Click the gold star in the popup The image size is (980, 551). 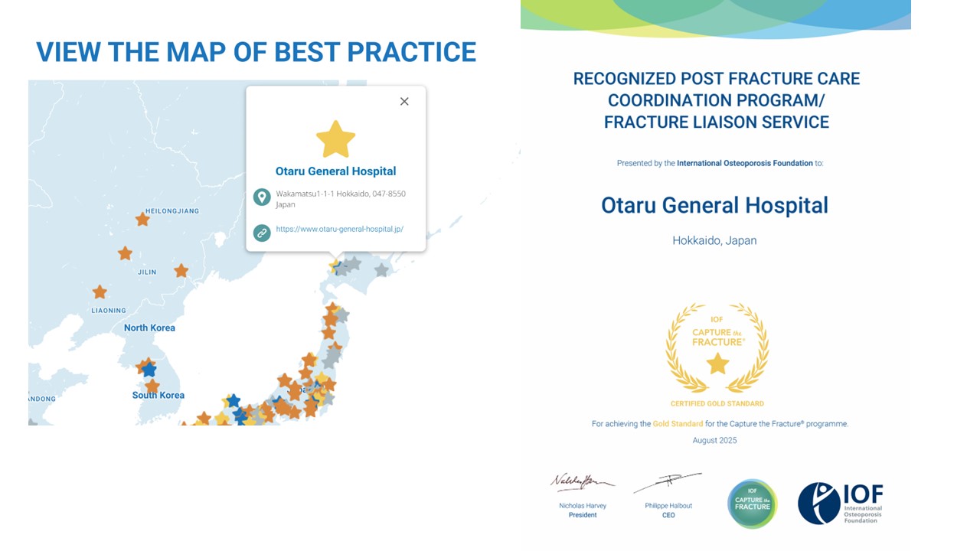(x=335, y=140)
